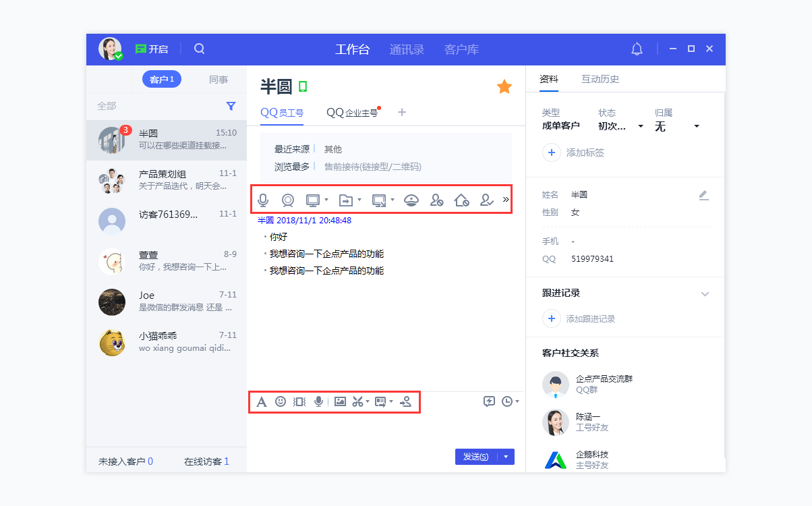Start a voice call with 半圆
This screenshot has width=812, height=506.
[x=264, y=200]
